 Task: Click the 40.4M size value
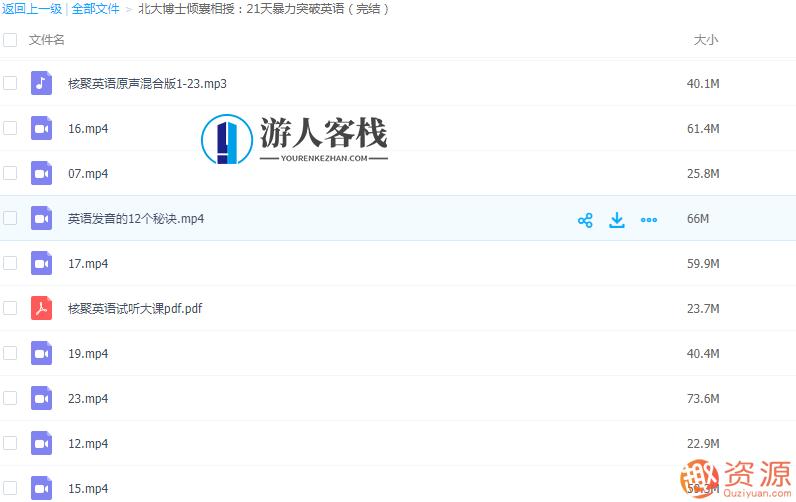703,353
